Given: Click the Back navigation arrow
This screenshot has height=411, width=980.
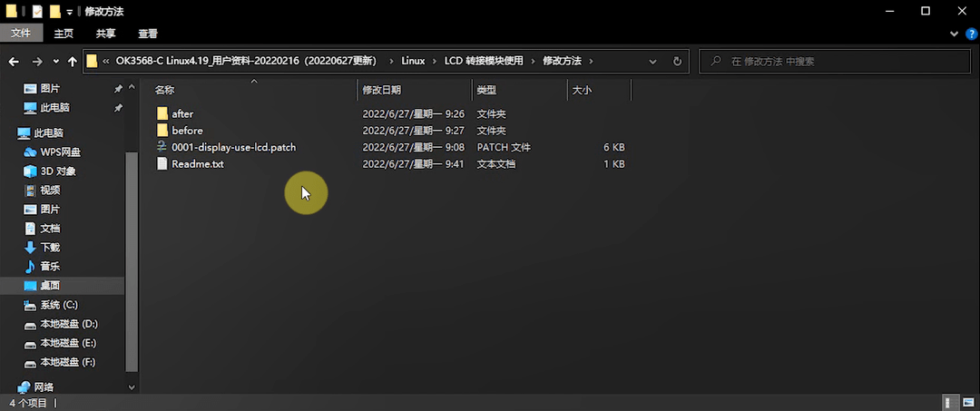Looking at the screenshot, I should click(x=14, y=61).
